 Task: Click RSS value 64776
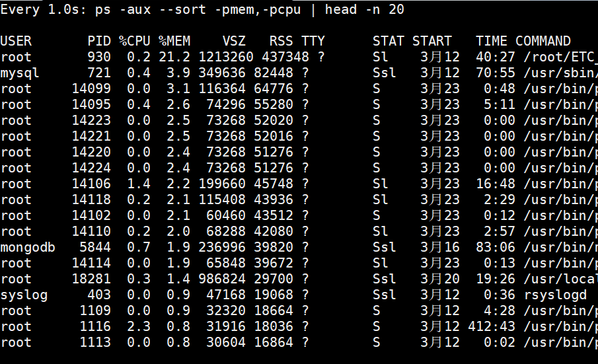point(274,89)
